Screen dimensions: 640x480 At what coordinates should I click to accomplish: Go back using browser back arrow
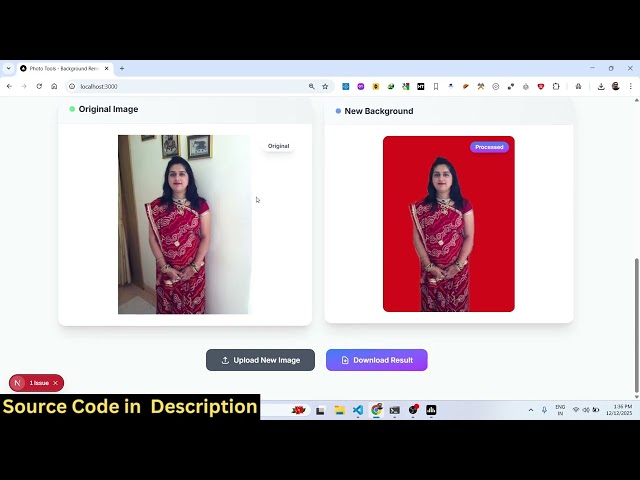9,86
